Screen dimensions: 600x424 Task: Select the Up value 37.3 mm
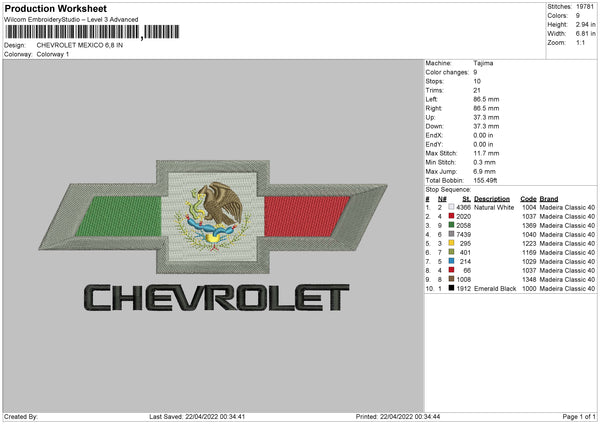click(486, 117)
